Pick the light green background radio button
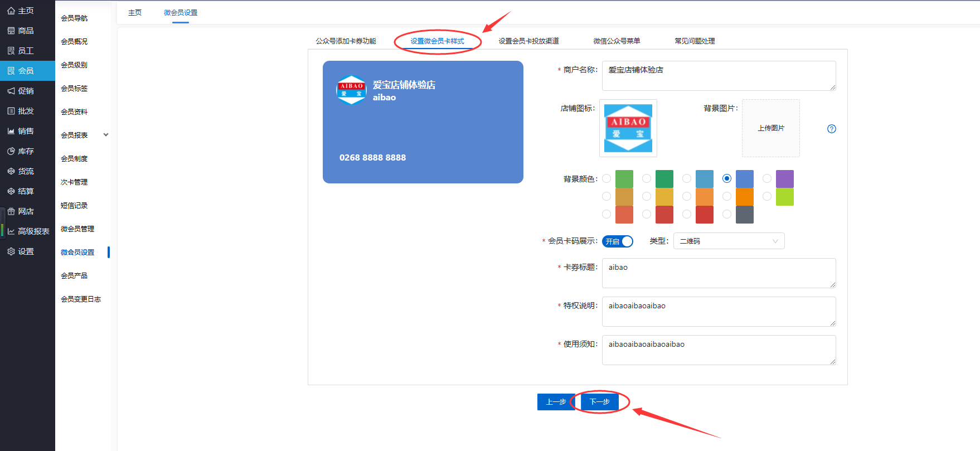Viewport: 980px width, 451px height. point(607,178)
